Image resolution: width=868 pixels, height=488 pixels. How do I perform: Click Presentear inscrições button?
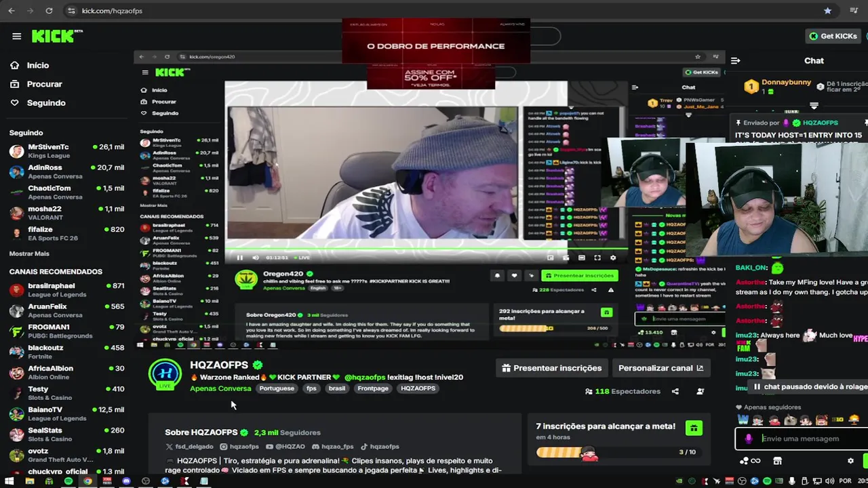[x=551, y=368]
